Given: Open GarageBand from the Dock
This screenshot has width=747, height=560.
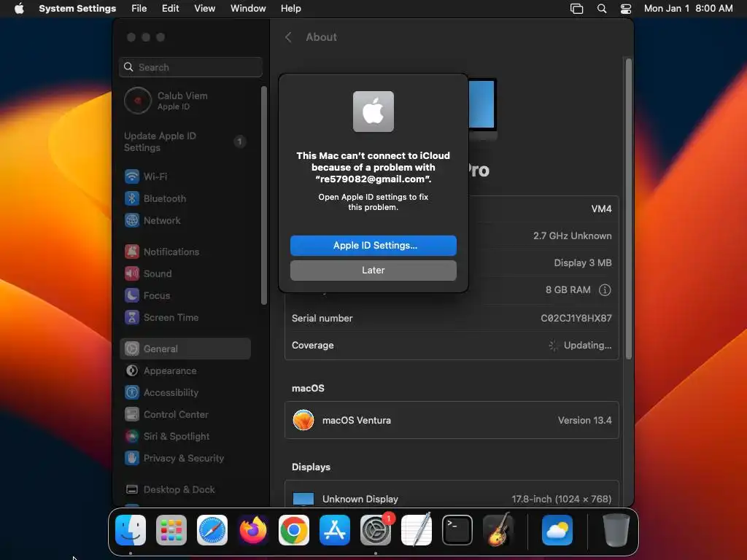Looking at the screenshot, I should [498, 530].
